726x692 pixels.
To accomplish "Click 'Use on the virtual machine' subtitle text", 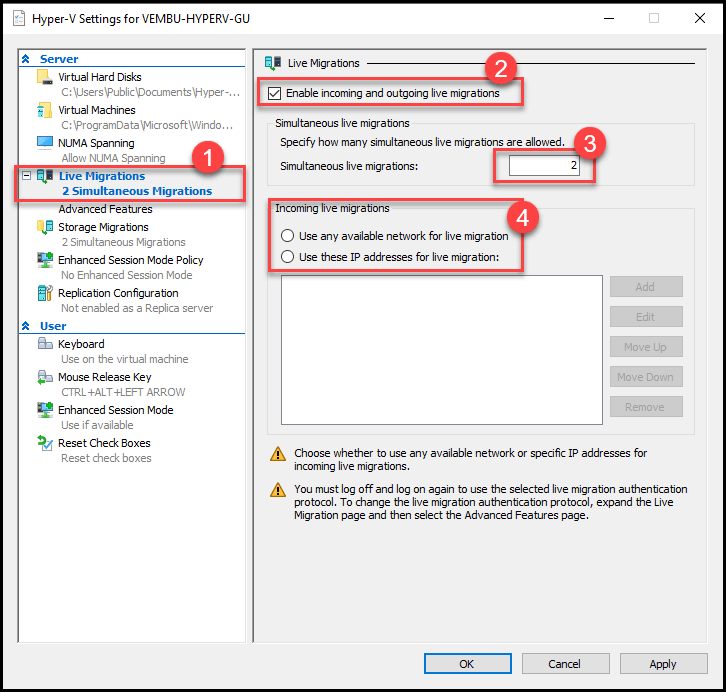I will 125,359.
